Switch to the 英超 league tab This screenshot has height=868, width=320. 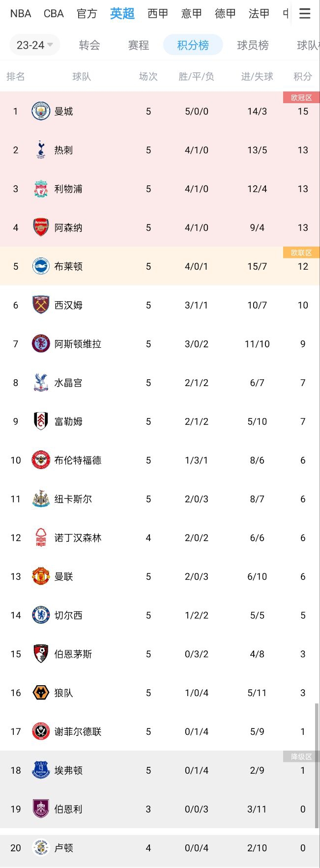coord(122,13)
